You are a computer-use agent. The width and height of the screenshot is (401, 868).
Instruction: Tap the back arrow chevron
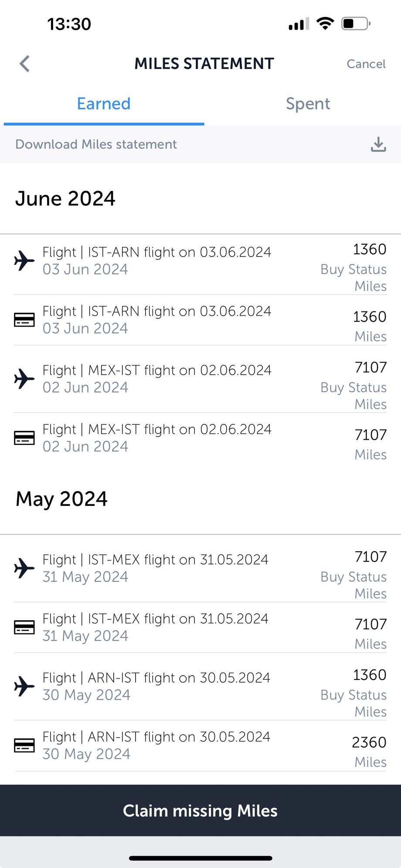pos(25,64)
